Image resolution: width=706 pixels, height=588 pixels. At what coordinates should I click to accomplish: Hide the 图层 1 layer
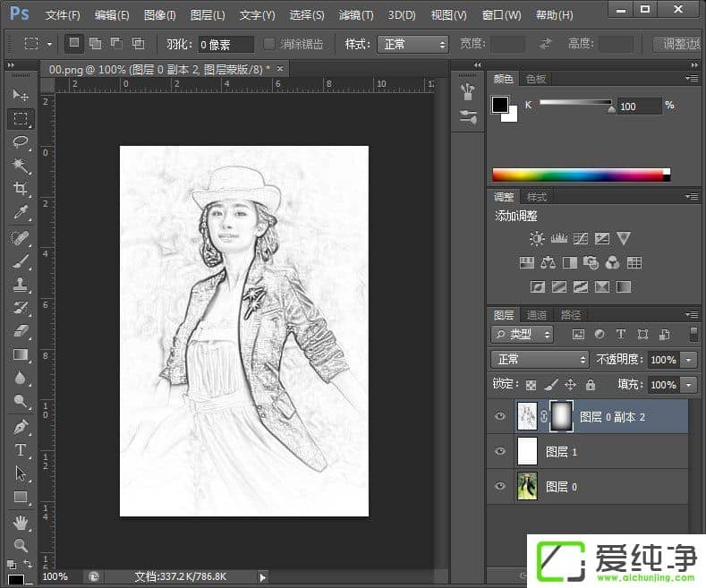500,452
